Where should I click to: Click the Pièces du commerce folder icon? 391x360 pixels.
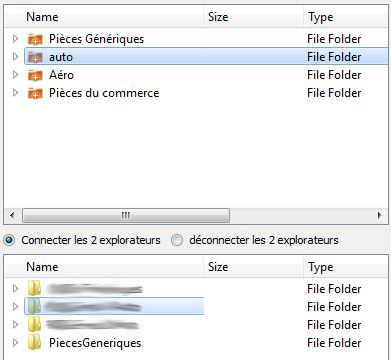[x=35, y=93]
